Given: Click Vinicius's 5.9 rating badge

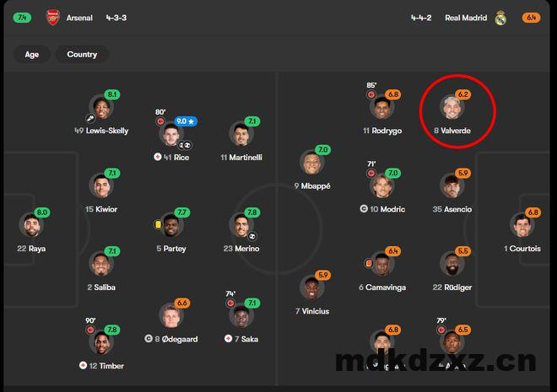Looking at the screenshot, I should click(x=322, y=275).
